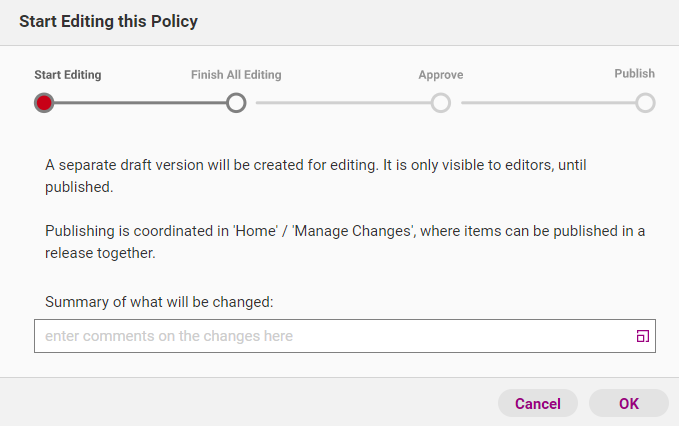The height and width of the screenshot is (426, 679).
Task: Confirm the dialog with the OK button
Action: [629, 403]
